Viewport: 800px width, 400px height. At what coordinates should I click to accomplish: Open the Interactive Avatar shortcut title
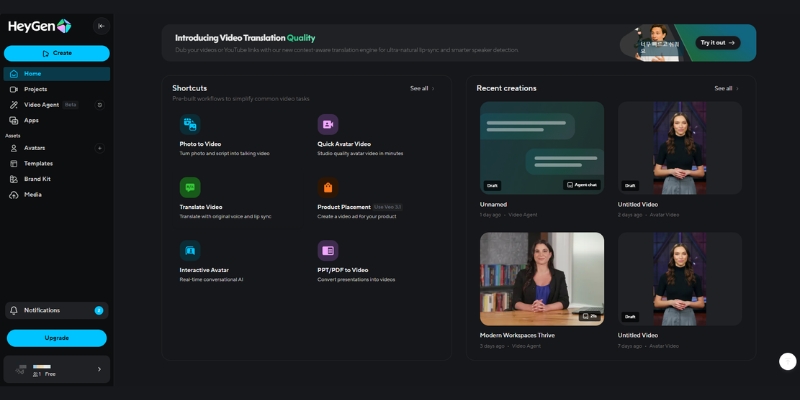(x=204, y=270)
